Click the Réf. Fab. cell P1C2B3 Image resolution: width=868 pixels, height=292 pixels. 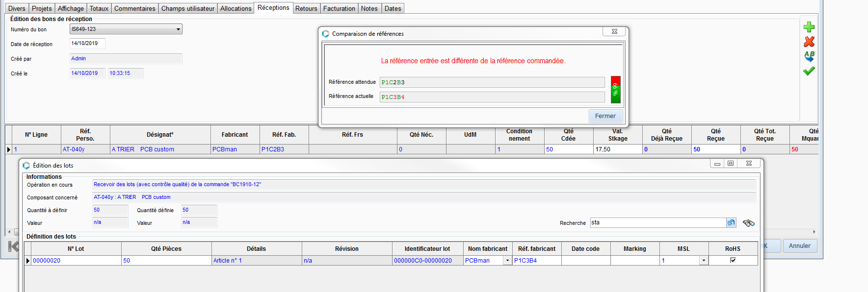point(285,149)
